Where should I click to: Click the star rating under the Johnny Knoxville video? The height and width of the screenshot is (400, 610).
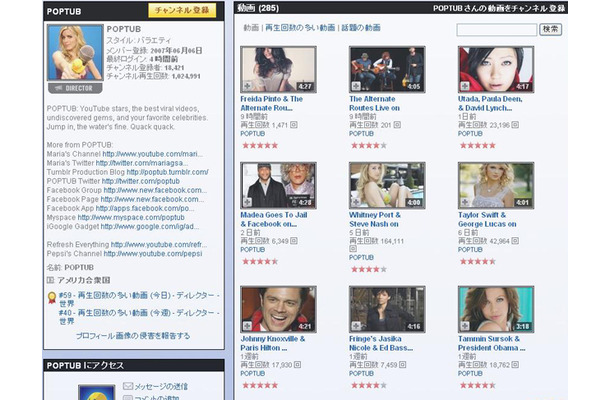(x=260, y=385)
